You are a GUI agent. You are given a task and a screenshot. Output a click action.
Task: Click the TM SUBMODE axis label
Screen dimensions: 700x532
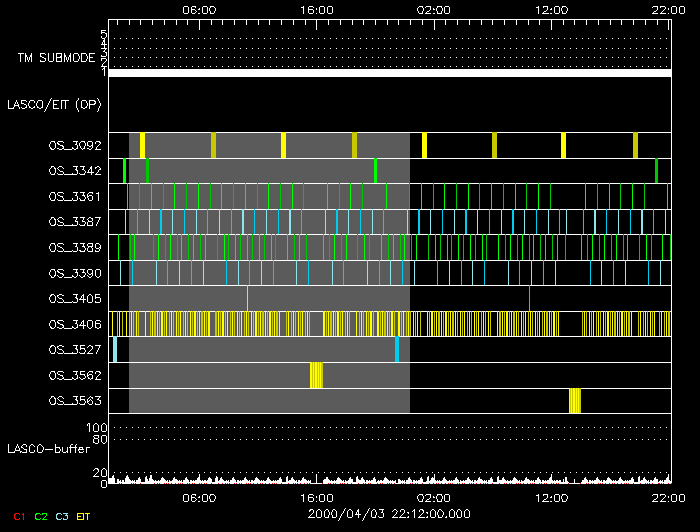tap(54, 58)
